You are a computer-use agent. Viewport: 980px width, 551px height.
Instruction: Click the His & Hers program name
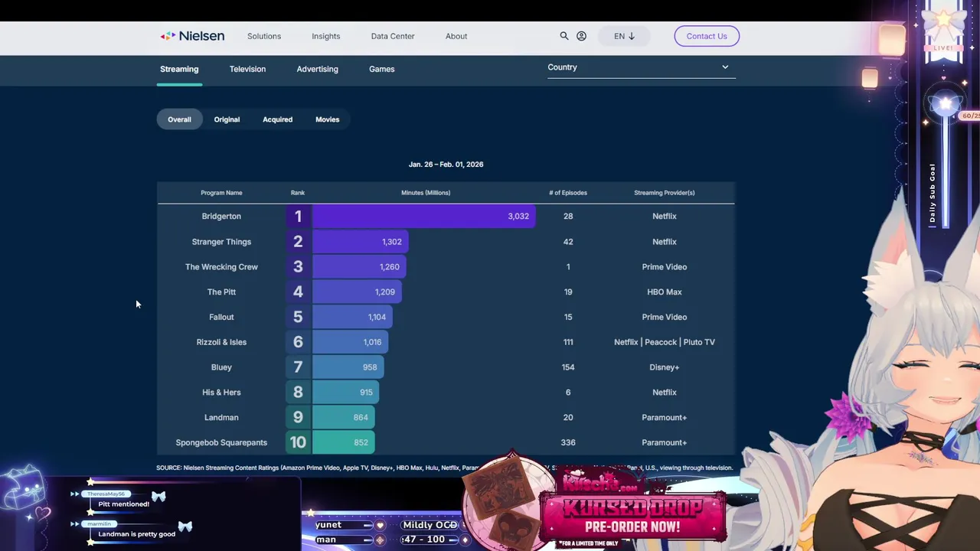tap(221, 393)
